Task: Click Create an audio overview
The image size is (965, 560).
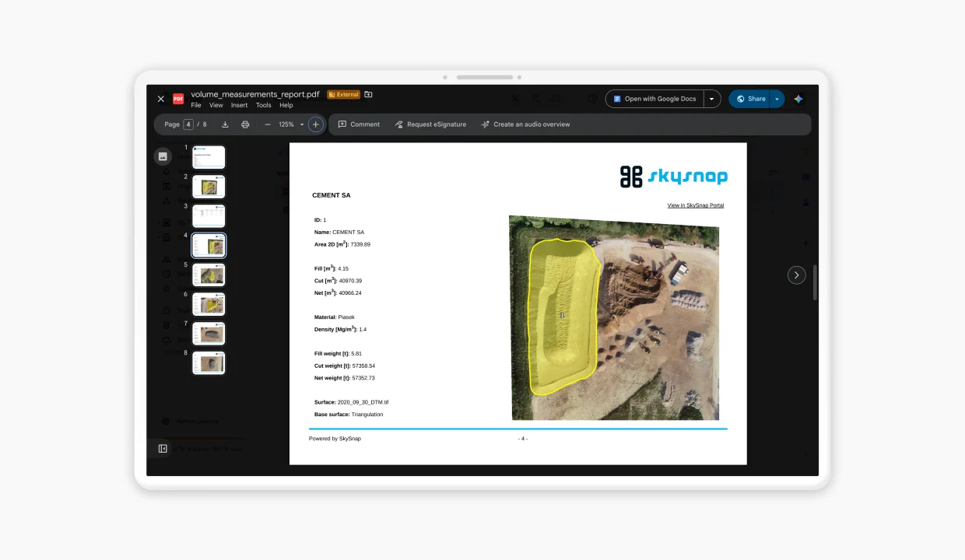Action: [x=525, y=124]
